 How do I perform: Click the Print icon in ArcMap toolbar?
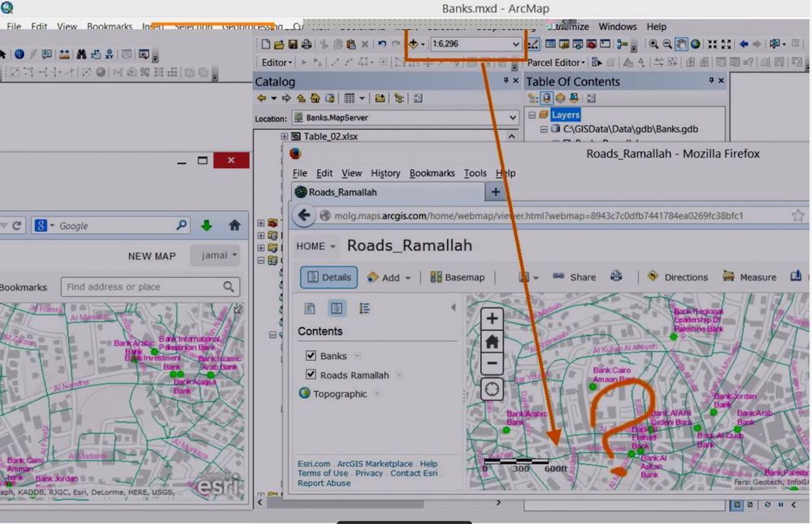tap(306, 44)
